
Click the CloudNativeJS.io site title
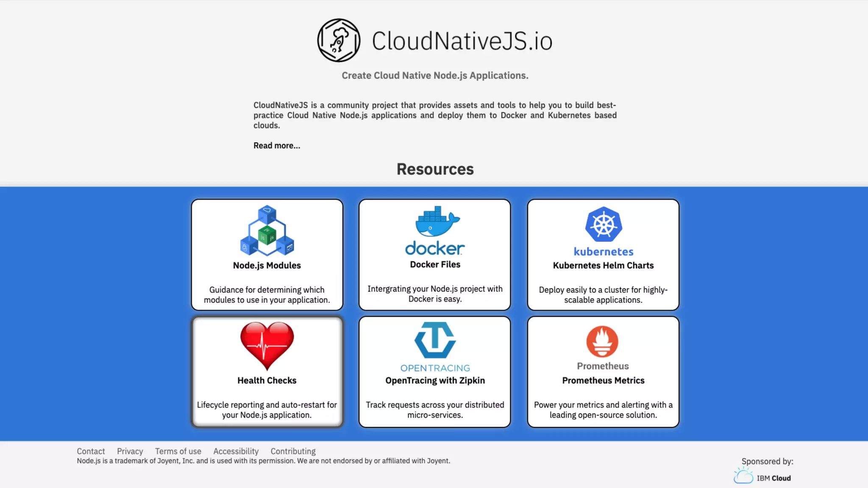pos(462,41)
